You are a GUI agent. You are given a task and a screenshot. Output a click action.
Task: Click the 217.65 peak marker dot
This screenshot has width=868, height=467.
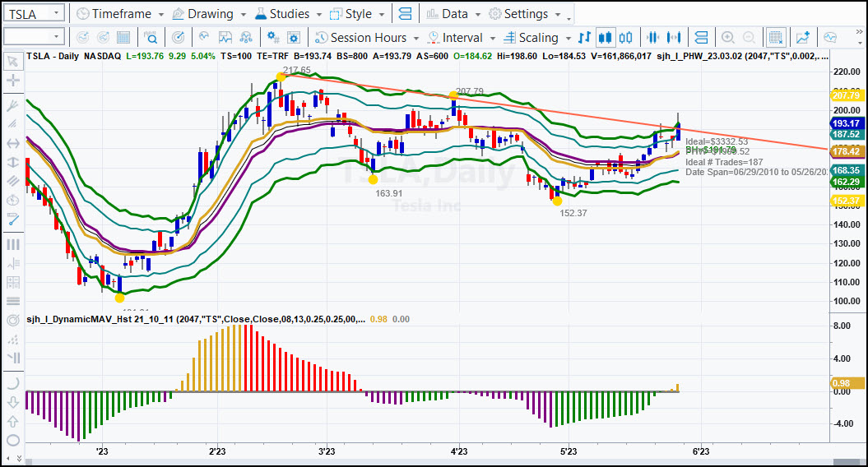[x=281, y=77]
